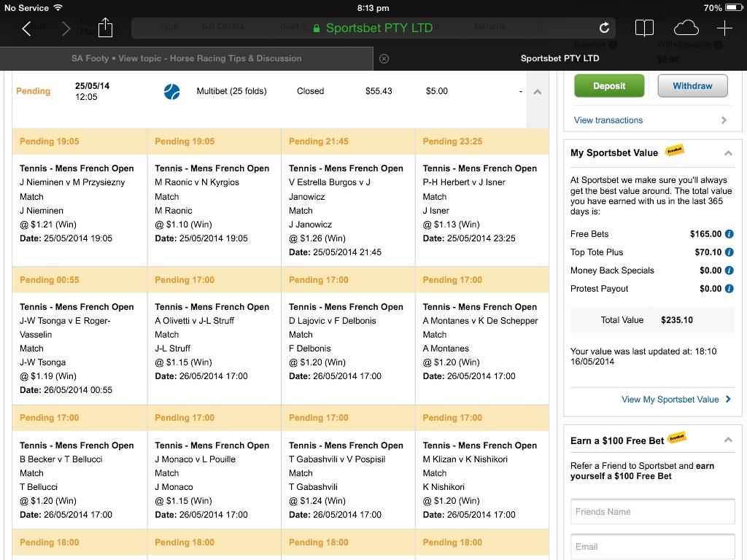Collapse the My Sportsbet Value panel
Image resolution: width=747 pixels, height=560 pixels.
click(728, 153)
